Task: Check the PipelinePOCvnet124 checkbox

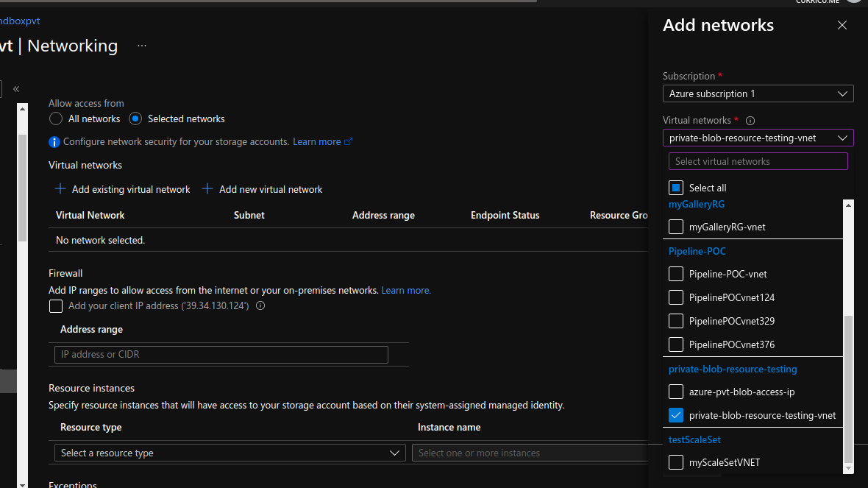Action: pyautogui.click(x=675, y=297)
